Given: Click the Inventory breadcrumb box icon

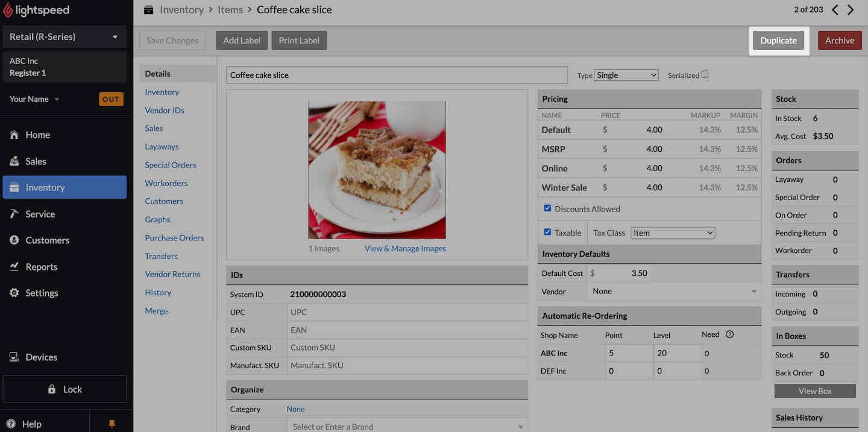Looking at the screenshot, I should click(148, 10).
